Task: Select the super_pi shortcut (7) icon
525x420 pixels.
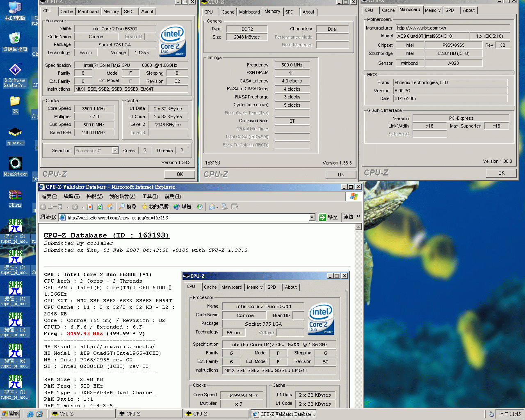Action: coord(15,387)
